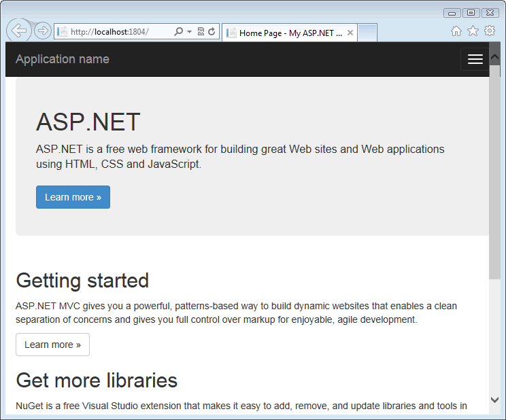Image resolution: width=506 pixels, height=420 pixels.
Task: Click the vertical scrollbar thumb
Action: coord(494,172)
